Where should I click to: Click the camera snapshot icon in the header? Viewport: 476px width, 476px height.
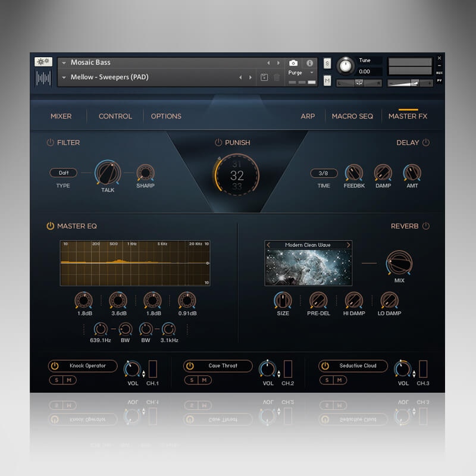click(x=293, y=64)
